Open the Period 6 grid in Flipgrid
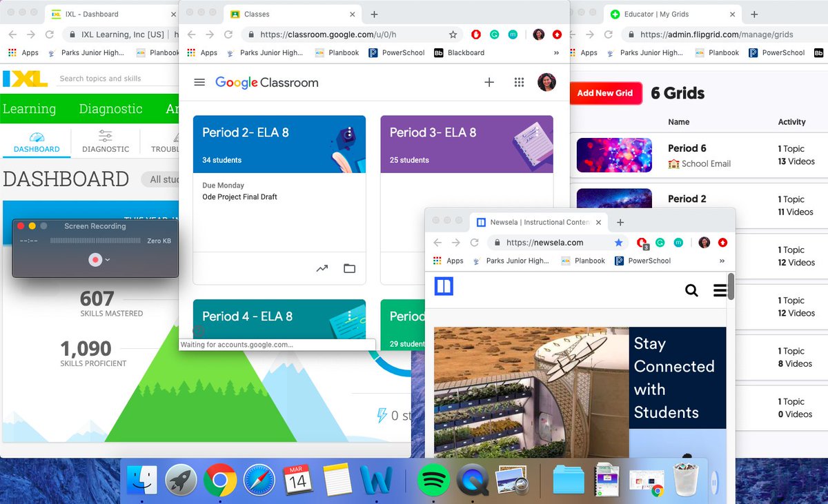Image resolution: width=828 pixels, height=504 pixels. point(687,148)
